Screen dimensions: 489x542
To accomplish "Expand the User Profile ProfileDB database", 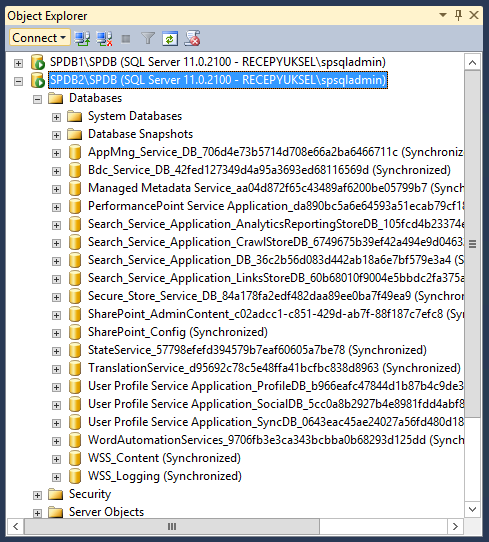I will point(56,387).
